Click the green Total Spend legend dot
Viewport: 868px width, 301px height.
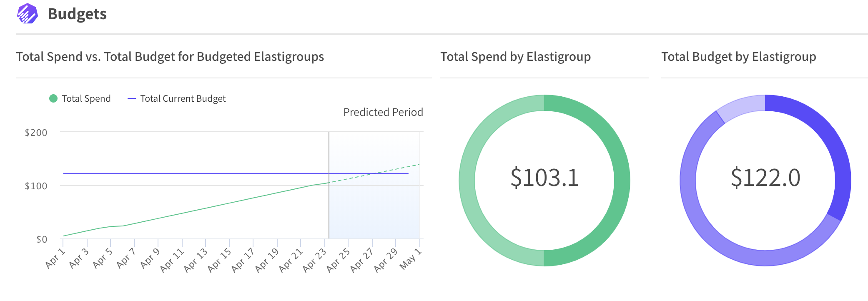(53, 98)
